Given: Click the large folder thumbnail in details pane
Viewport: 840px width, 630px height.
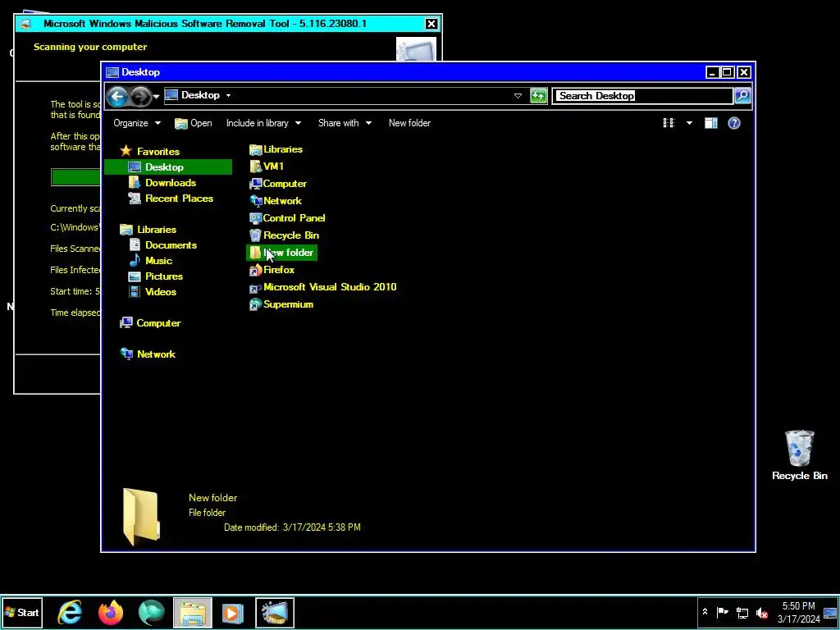Looking at the screenshot, I should [141, 517].
